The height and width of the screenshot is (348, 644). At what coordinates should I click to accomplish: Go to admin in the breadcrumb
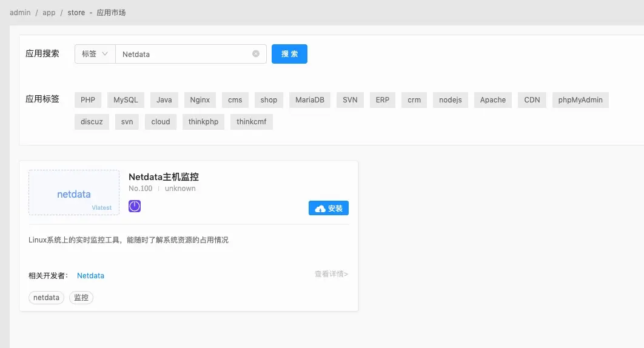pyautogui.click(x=20, y=13)
